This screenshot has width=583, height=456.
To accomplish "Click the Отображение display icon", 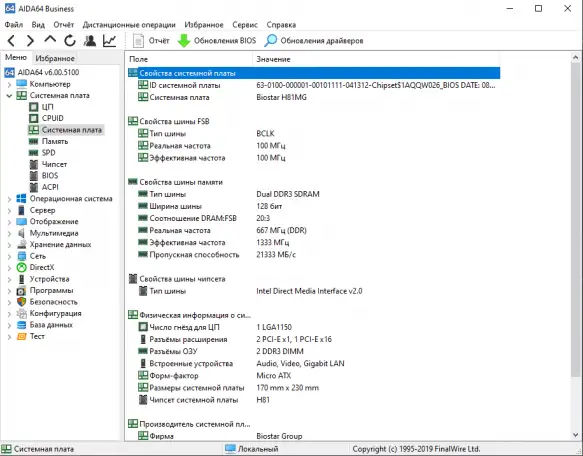I will [x=22, y=222].
